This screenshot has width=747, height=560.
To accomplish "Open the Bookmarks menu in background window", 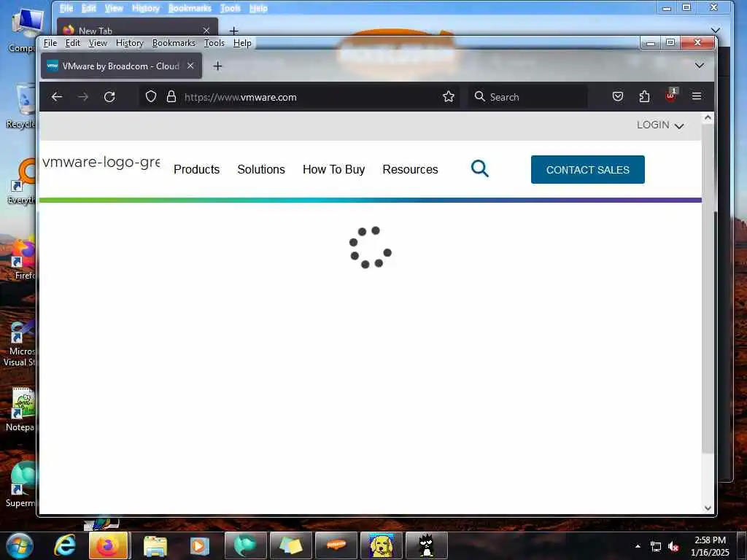I will pos(190,8).
